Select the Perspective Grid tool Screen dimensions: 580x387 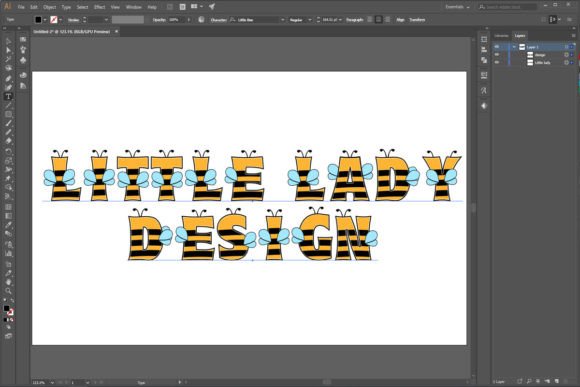click(8, 196)
